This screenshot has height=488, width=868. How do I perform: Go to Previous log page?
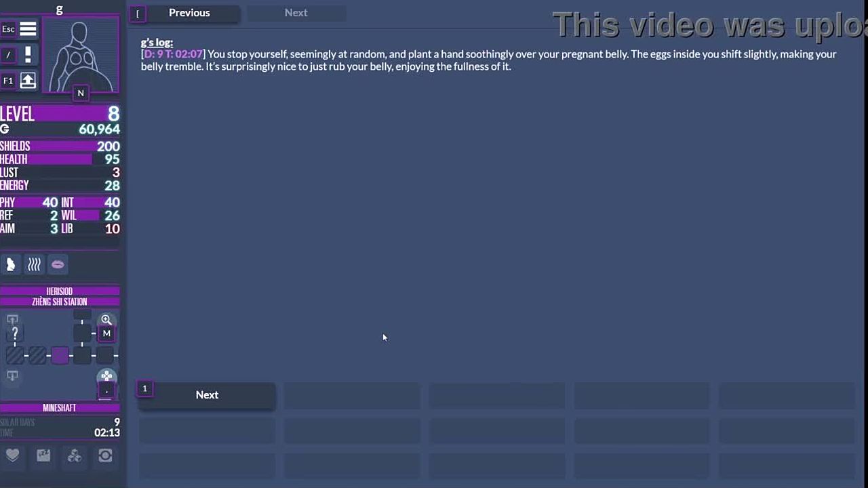[189, 13]
